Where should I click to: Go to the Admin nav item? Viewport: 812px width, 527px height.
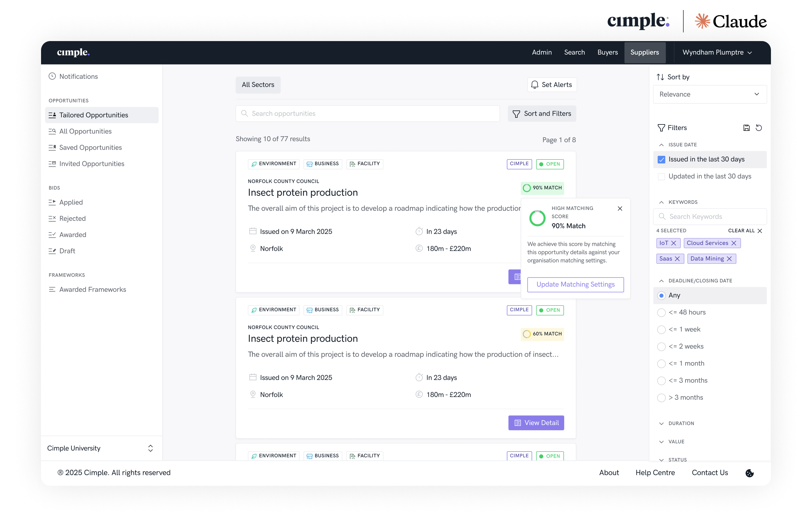pos(542,52)
